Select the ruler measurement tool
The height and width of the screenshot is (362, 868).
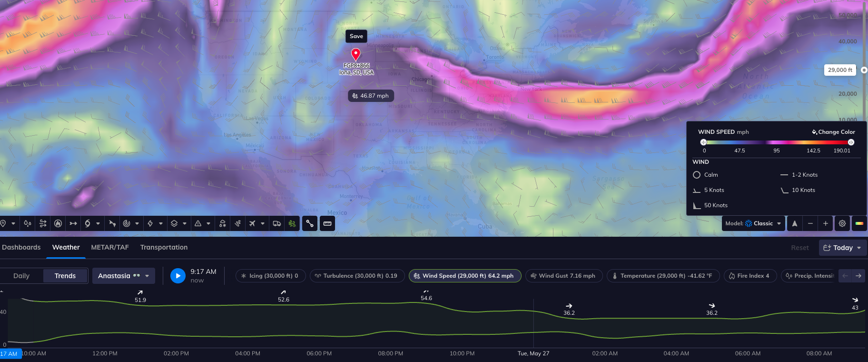pyautogui.click(x=327, y=223)
